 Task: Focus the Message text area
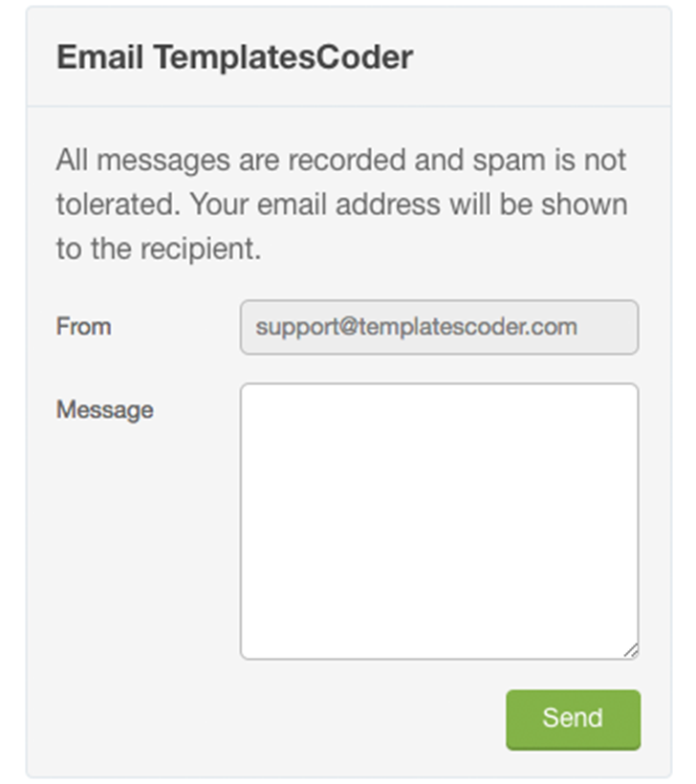(439, 521)
